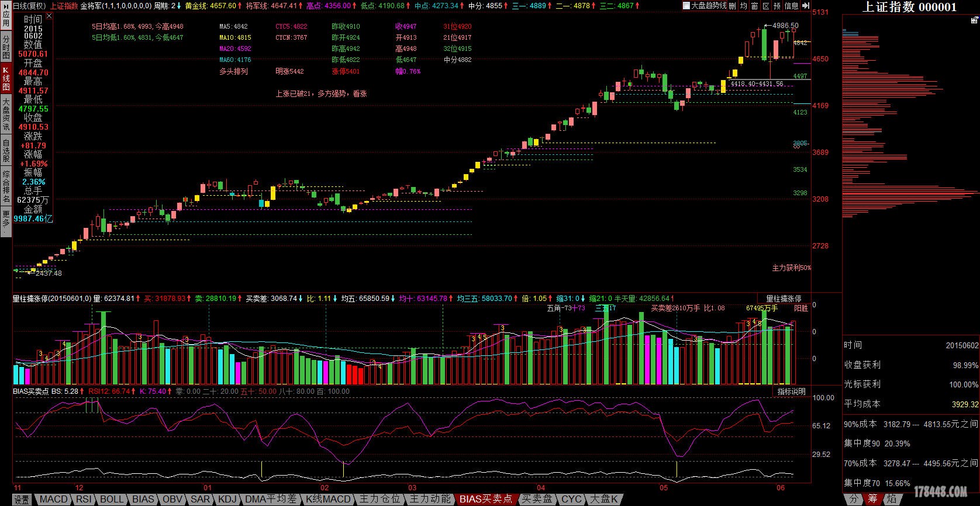Click the 预 toolbar button
The width and height of the screenshot is (980, 506).
[x=777, y=6]
